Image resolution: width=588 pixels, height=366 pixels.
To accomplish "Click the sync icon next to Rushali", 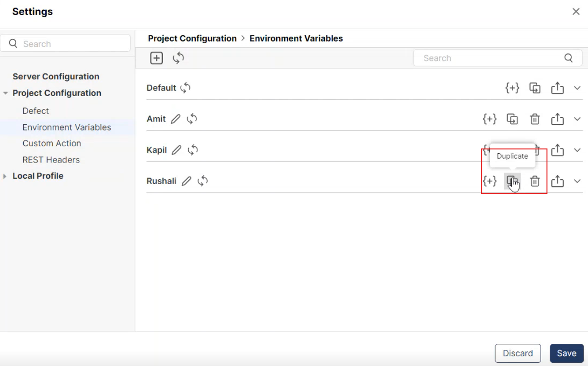I will pyautogui.click(x=203, y=181).
